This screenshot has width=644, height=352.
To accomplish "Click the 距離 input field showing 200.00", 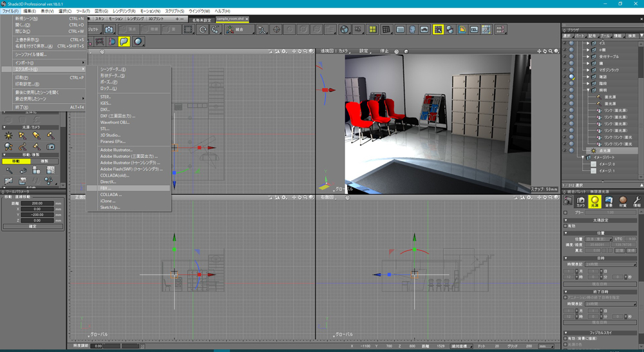I will pyautogui.click(x=37, y=203).
